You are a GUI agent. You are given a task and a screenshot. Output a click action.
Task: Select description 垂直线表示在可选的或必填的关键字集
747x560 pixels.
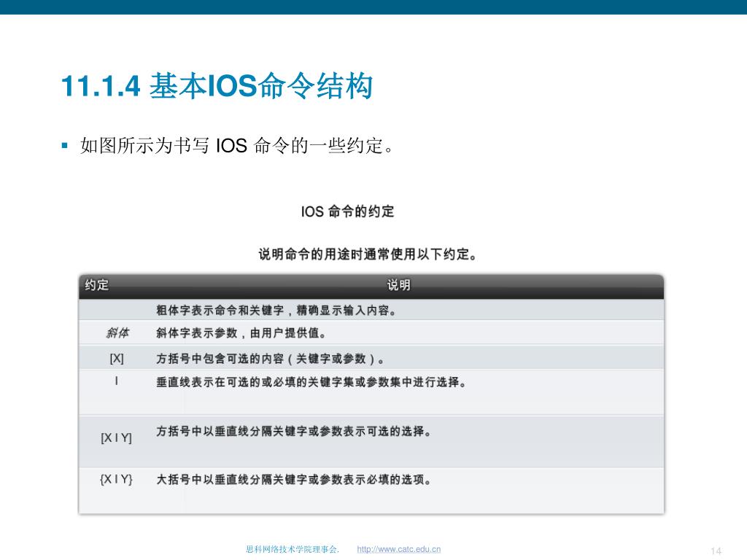tap(311, 382)
